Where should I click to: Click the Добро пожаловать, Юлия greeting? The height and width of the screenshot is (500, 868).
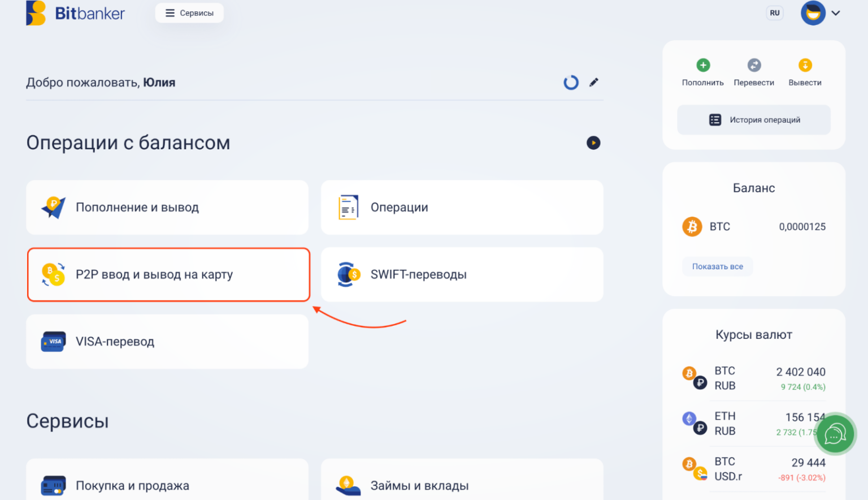pos(101,83)
